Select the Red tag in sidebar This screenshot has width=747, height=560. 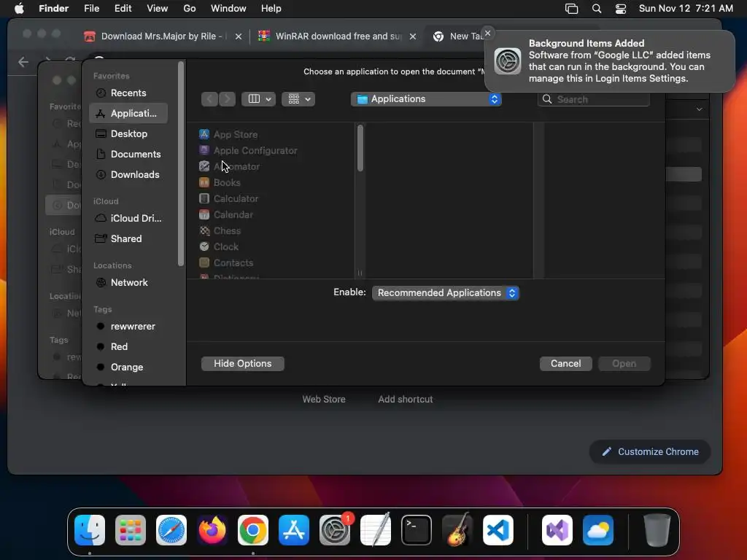128,346
